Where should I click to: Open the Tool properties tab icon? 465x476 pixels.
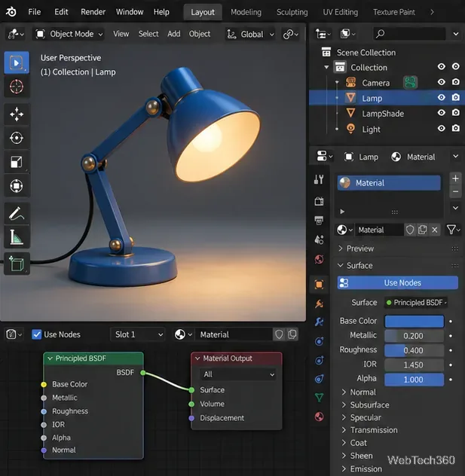pos(319,179)
